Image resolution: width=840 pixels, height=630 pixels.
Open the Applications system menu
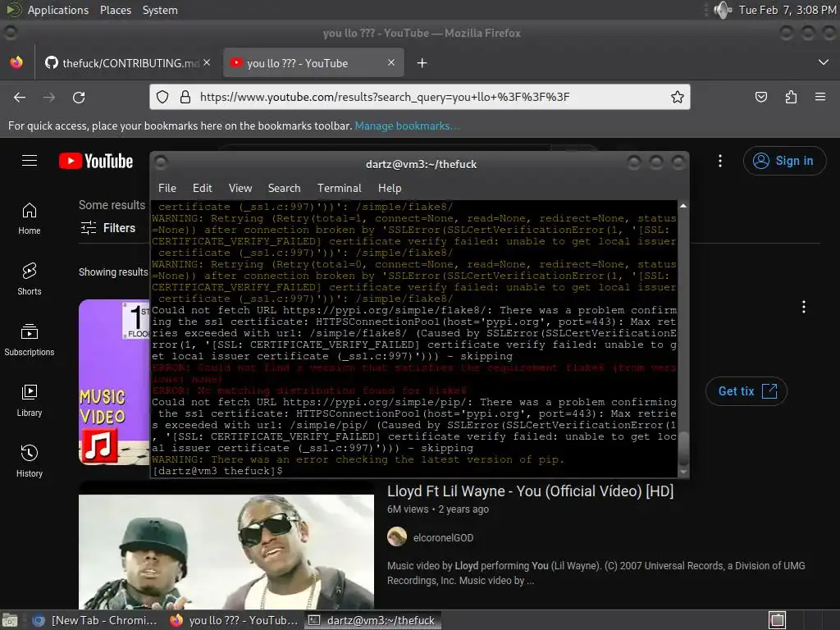(58, 10)
